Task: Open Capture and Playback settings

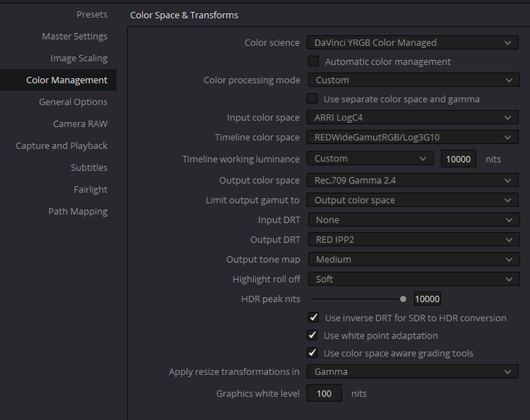Action: click(61, 145)
